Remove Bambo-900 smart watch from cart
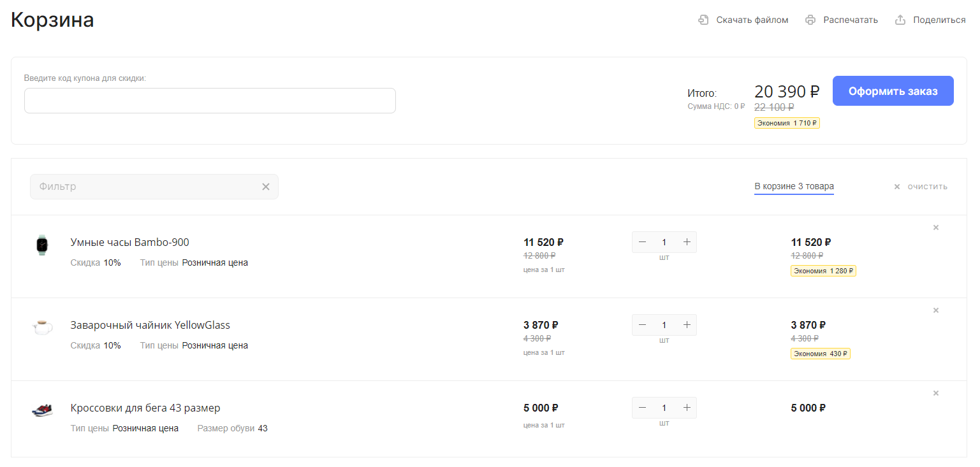This screenshot has height=467, width=980. (936, 227)
